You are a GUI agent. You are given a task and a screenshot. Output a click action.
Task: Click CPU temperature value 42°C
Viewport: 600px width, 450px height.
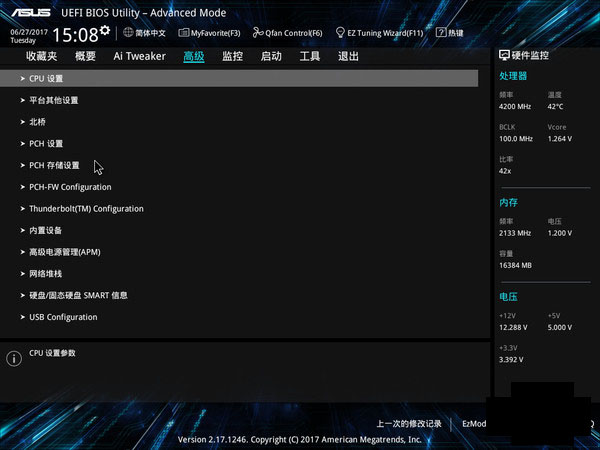coord(555,107)
